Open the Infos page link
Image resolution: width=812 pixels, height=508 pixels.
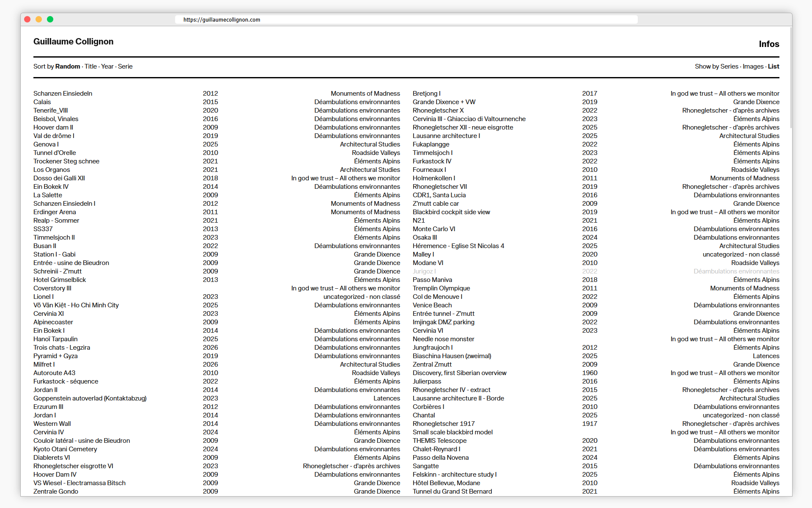point(768,44)
